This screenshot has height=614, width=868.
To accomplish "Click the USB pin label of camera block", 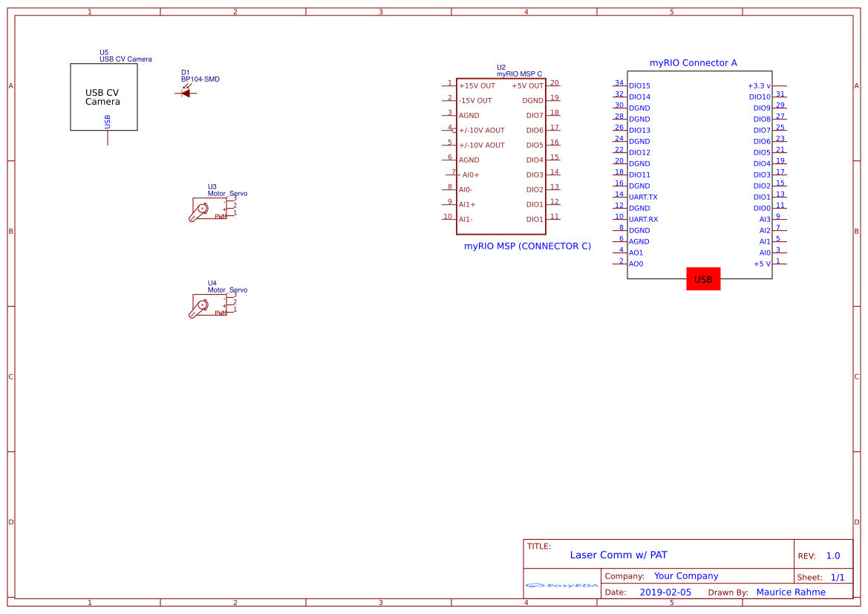I will 108,122.
